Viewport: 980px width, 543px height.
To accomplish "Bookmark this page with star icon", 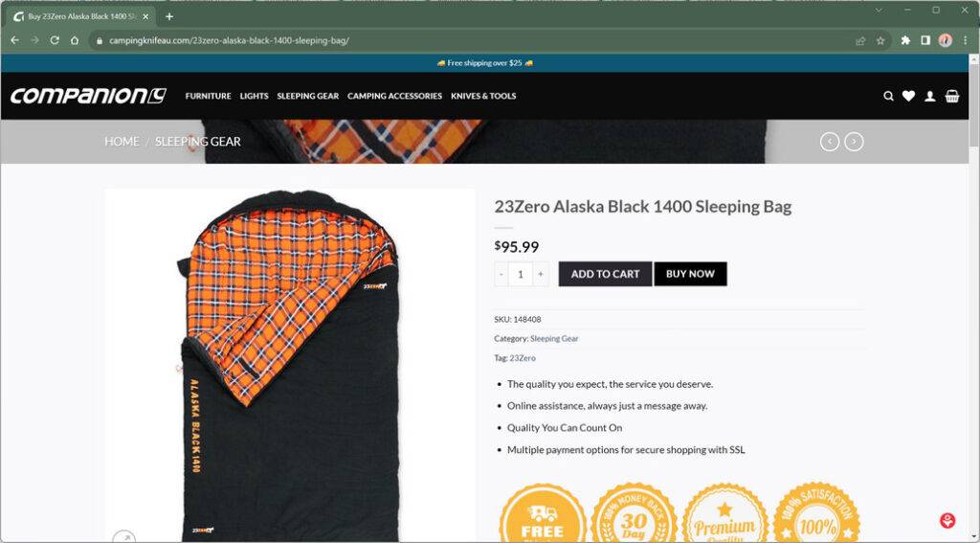I will tap(880, 40).
